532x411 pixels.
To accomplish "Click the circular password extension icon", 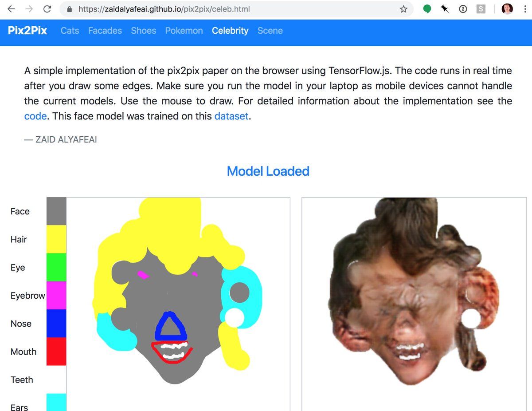I will tap(463, 9).
